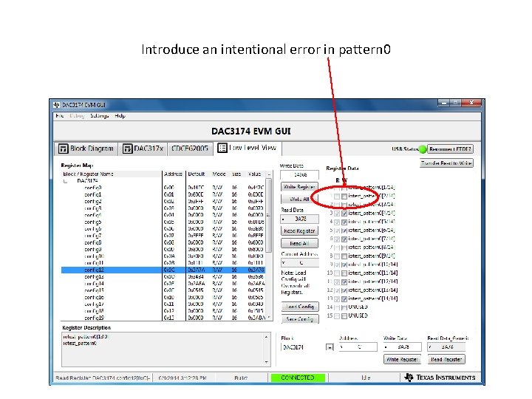Image resolution: width=532 pixels, height=399 pixels.
Task: Toggle W checkbox for iotest_pattern0[6/14]
Action: [344, 231]
